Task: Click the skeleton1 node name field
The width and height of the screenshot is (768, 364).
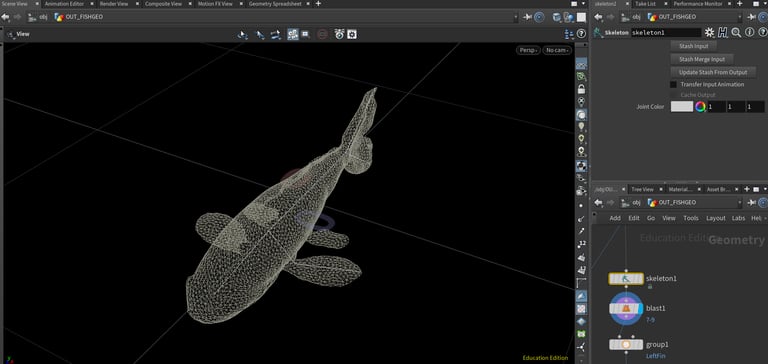Action: [x=666, y=33]
